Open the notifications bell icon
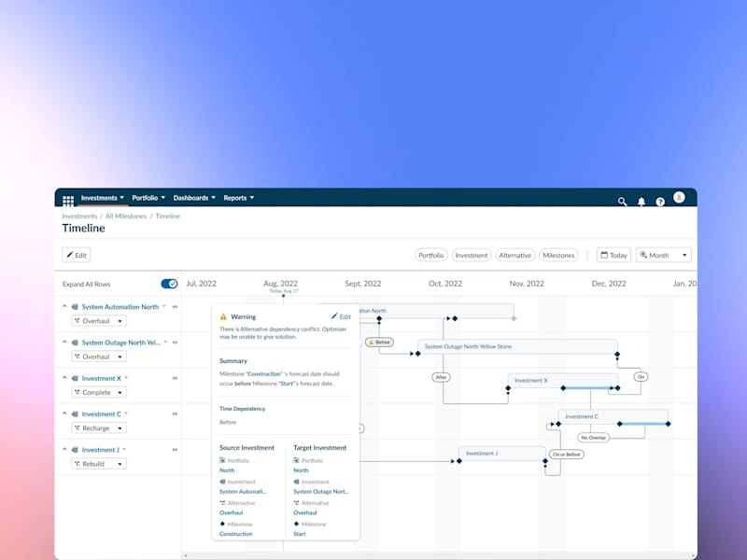The height and width of the screenshot is (560, 747). click(x=641, y=202)
